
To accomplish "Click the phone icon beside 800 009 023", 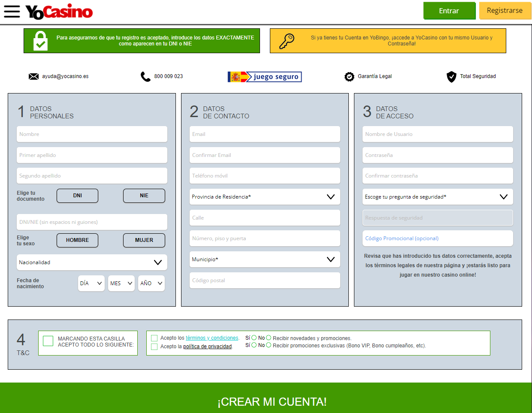I will 145,76.
